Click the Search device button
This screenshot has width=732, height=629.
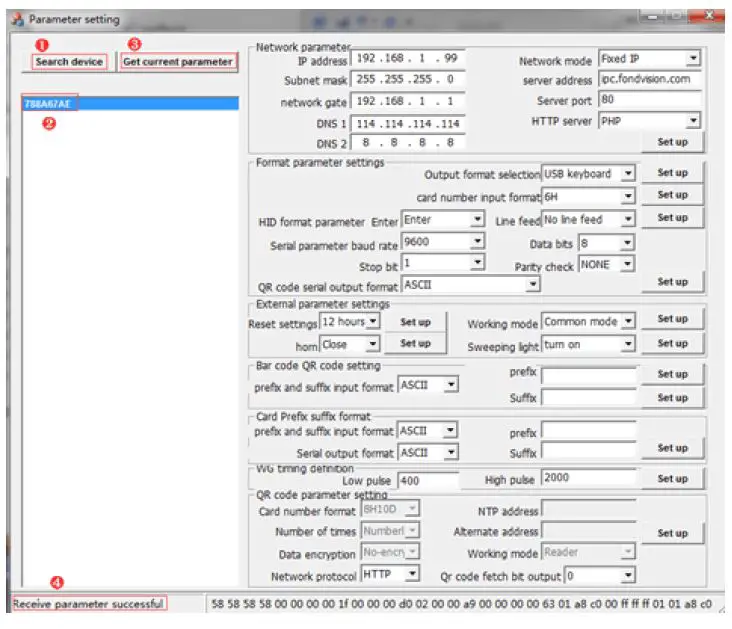(x=69, y=62)
